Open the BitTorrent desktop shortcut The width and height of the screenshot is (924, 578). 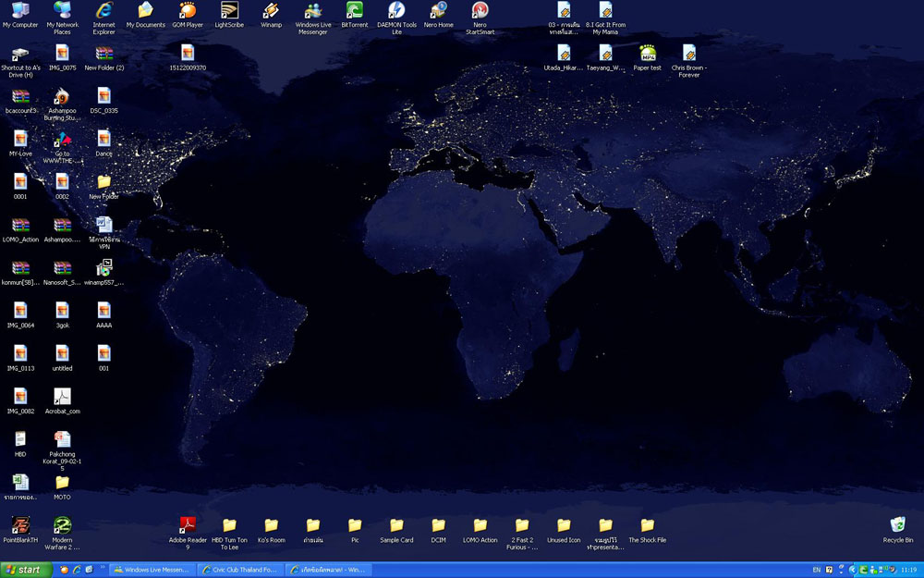pos(354,11)
